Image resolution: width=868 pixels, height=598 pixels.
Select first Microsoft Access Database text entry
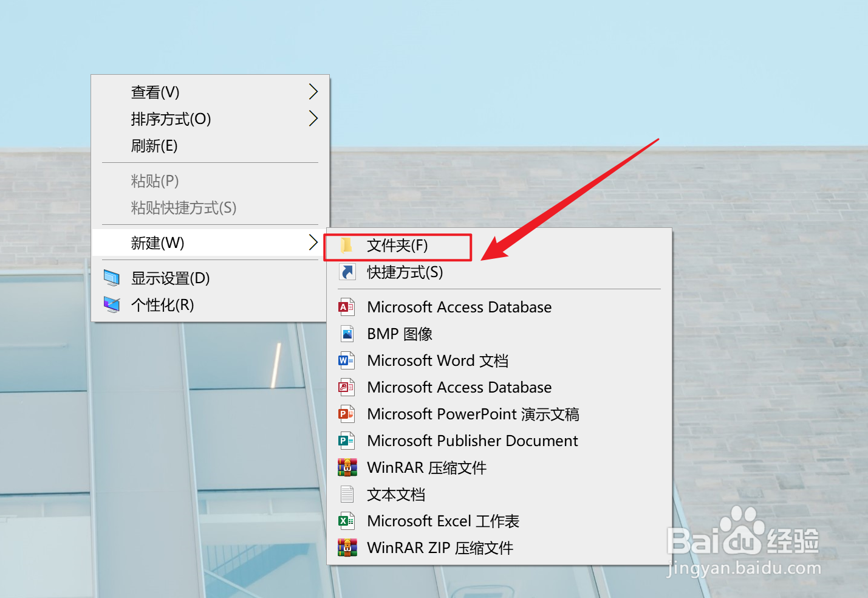coord(459,307)
